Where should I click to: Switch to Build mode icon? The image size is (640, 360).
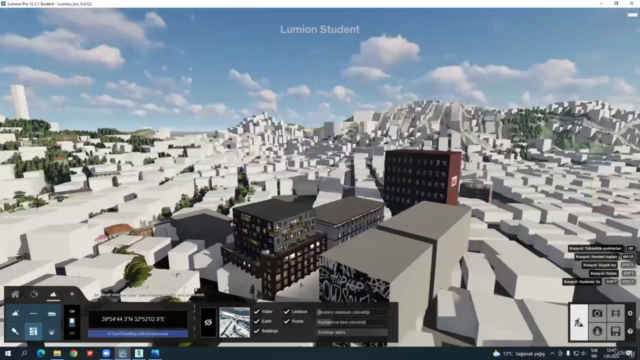(x=579, y=322)
